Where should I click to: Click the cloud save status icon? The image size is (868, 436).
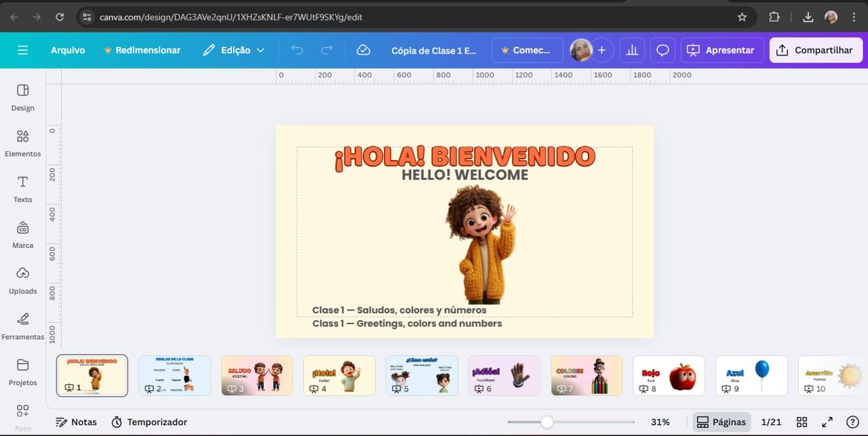(363, 50)
